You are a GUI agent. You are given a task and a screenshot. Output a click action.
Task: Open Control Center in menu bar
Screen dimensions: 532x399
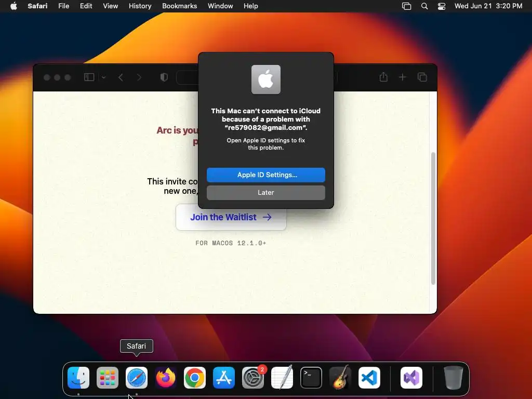click(442, 6)
